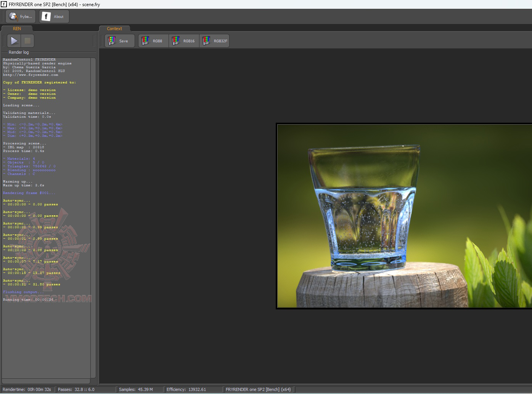Switch to the Context tab
This screenshot has width=532, height=394.
[114, 29]
